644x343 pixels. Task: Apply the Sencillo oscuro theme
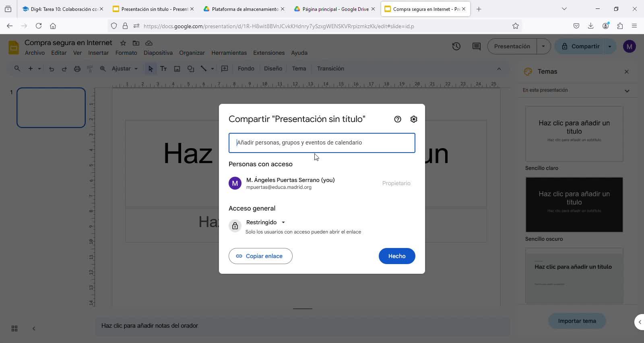pos(574,205)
